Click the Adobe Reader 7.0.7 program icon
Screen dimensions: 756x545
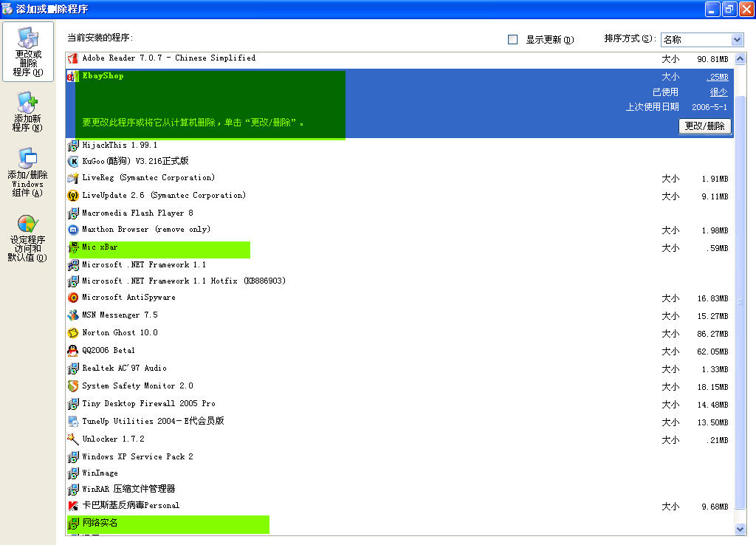click(x=73, y=58)
